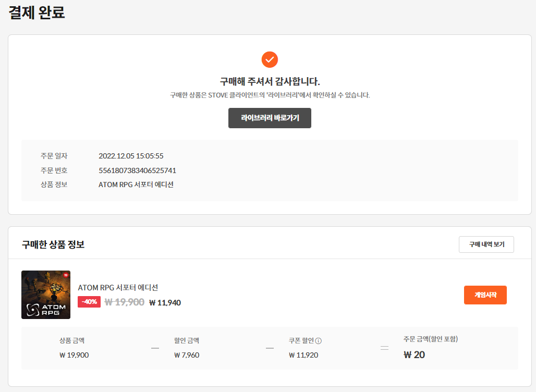Viewport: 536px width, 392px height.
Task: Click the orange checkmark success icon
Action: coord(270,59)
